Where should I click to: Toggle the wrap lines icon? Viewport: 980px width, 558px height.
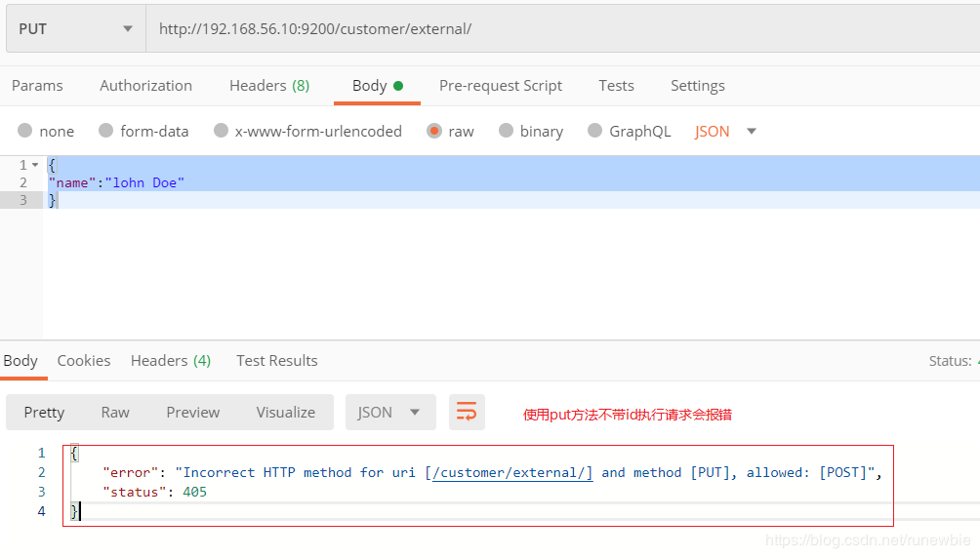coord(467,413)
